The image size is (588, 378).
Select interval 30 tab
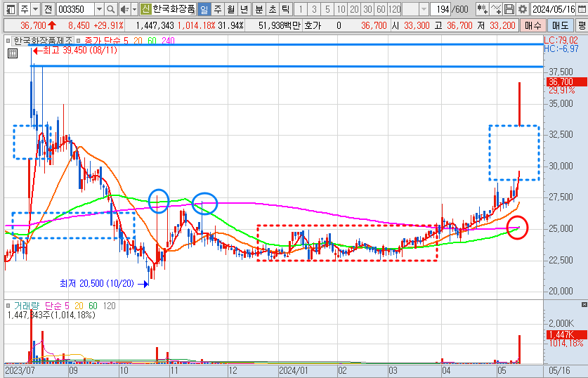pyautogui.click(x=368, y=9)
